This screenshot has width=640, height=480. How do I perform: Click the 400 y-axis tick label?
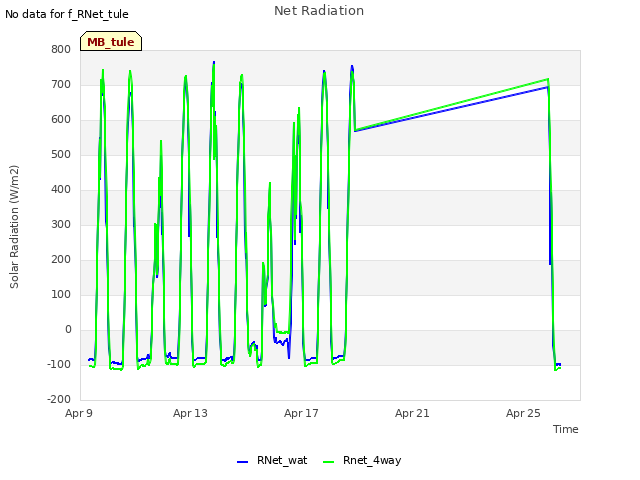pyautogui.click(x=61, y=189)
